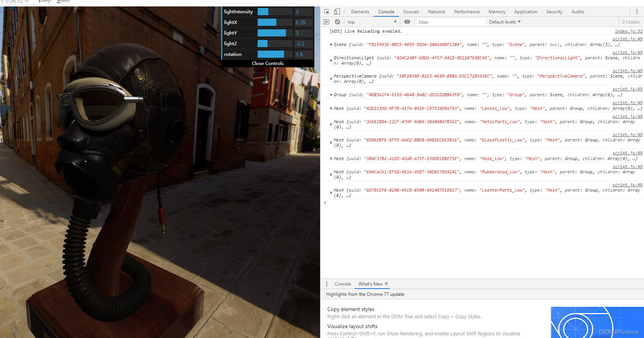
Task: Switch to the Elements tab
Action: (x=360, y=12)
